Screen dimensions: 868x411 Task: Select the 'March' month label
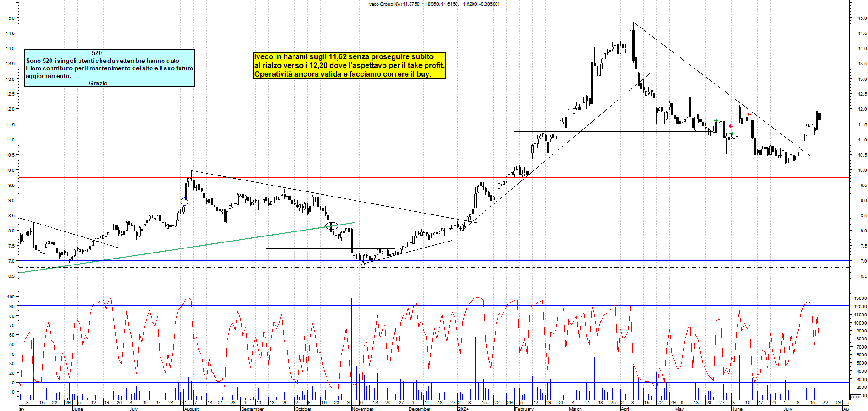[575, 409]
